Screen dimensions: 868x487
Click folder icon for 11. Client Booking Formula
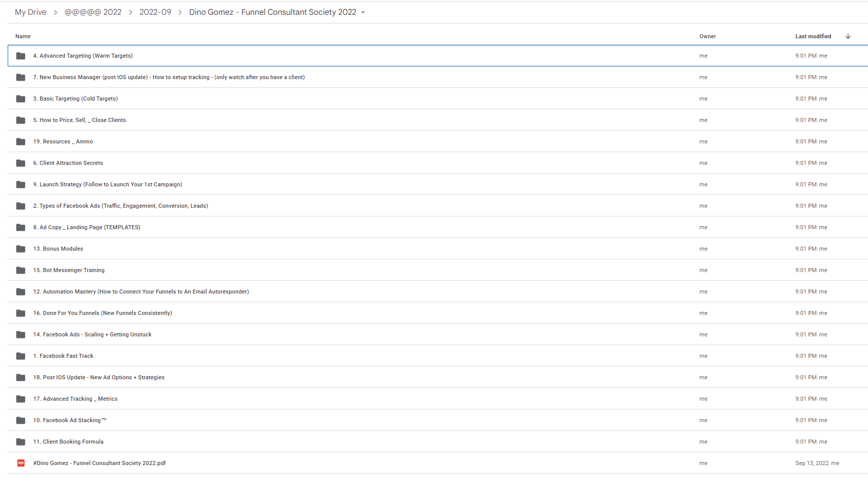20,442
